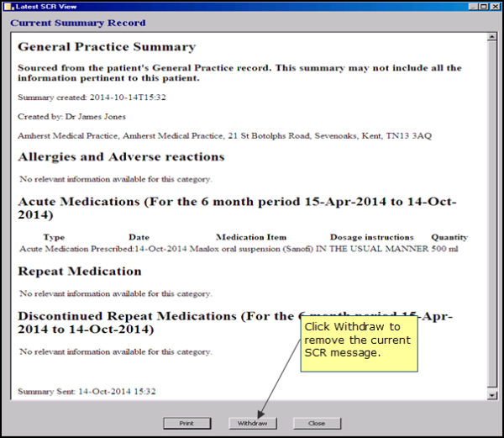Click the General Practice Summary heading
This screenshot has width=504, height=438.
tap(107, 47)
